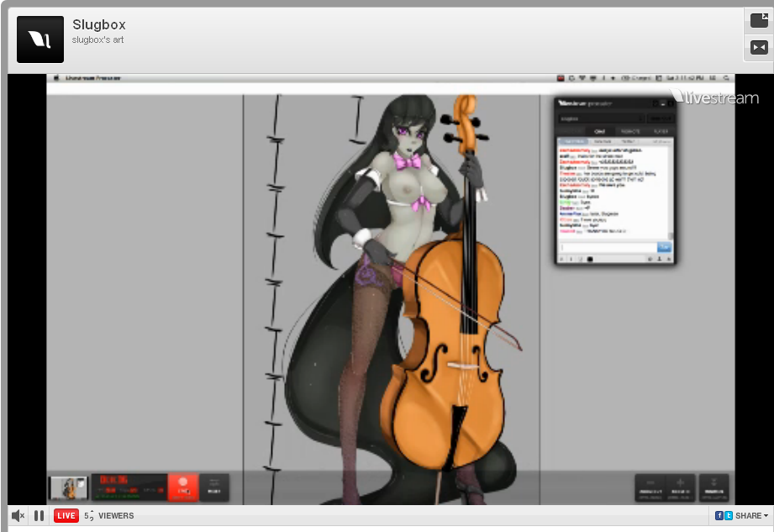Click the Procaster chat message input field
The width and height of the screenshot is (774, 532).
[x=608, y=247]
